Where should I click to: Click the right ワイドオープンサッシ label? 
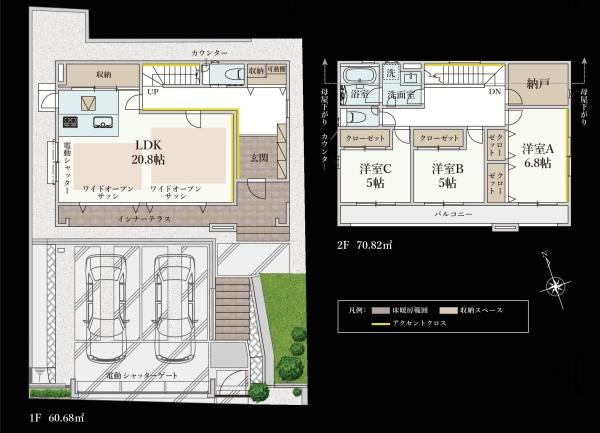pos(176,192)
